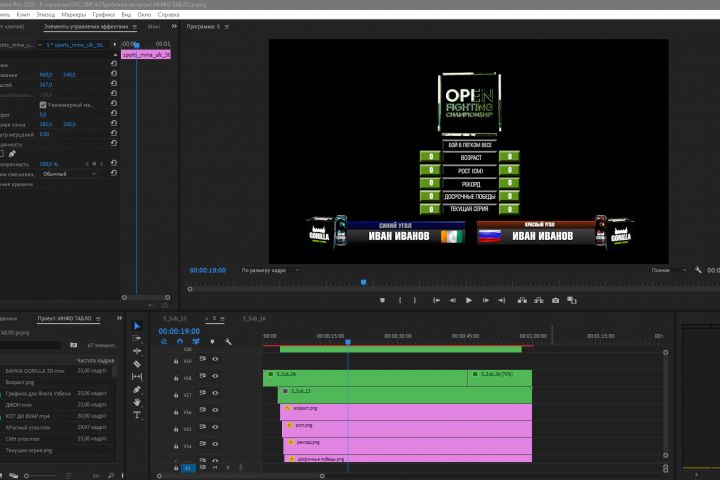Viewport: 720px width, 480px height.
Task: Toggle visibility eye of track V16
Action: (215, 410)
